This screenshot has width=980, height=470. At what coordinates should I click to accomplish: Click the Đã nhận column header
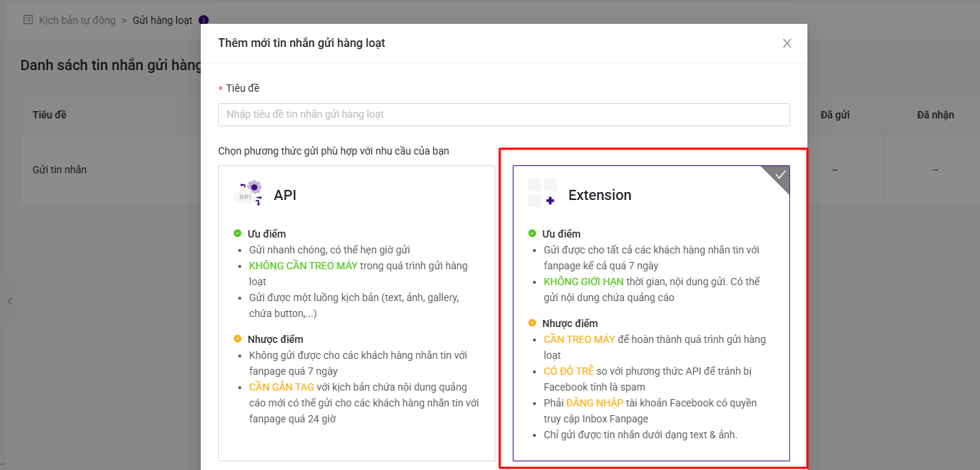[x=935, y=115]
